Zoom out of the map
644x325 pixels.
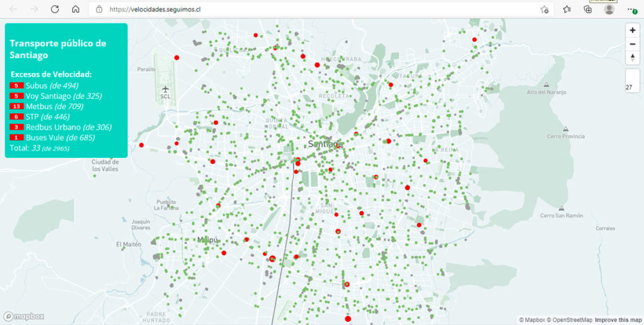633,44
